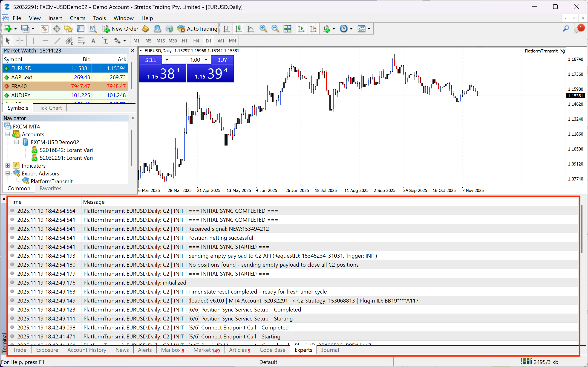Select the Horizontal Line drawing tool
The image size is (588, 367).
[45, 41]
